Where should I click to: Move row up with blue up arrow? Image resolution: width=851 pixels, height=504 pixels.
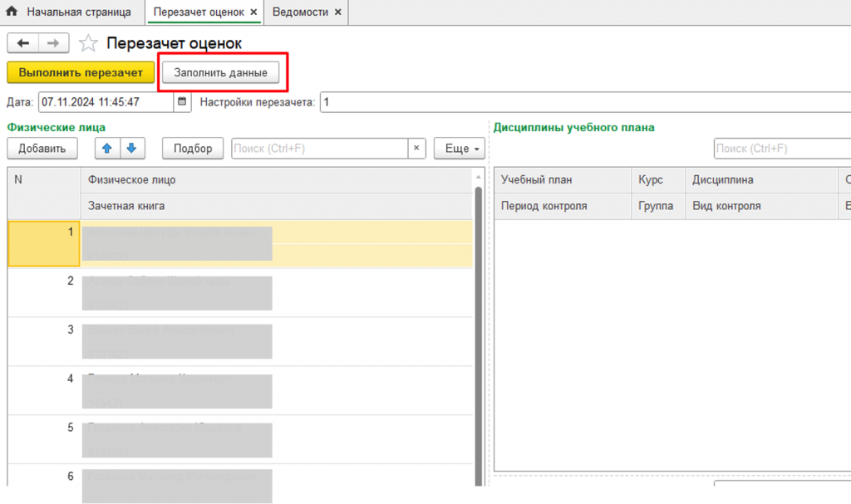pyautogui.click(x=107, y=149)
